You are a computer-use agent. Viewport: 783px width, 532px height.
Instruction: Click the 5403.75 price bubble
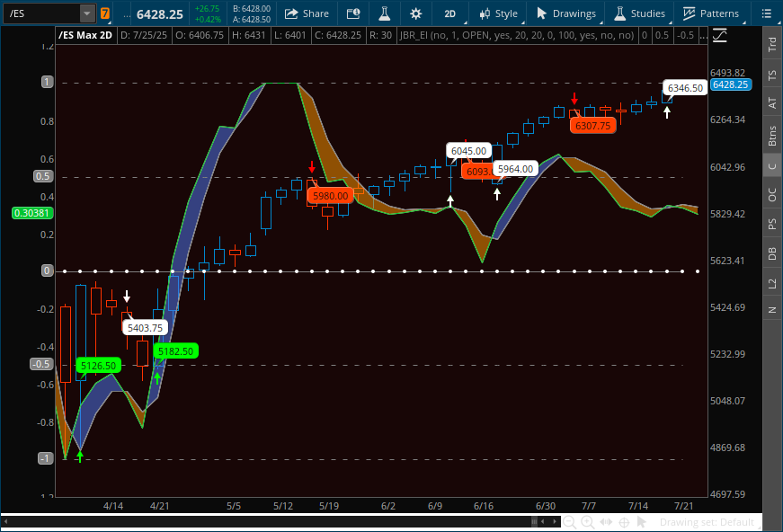145,328
